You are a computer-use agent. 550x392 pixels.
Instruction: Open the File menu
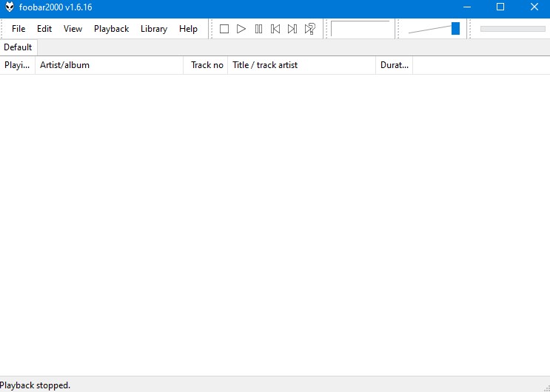click(19, 29)
